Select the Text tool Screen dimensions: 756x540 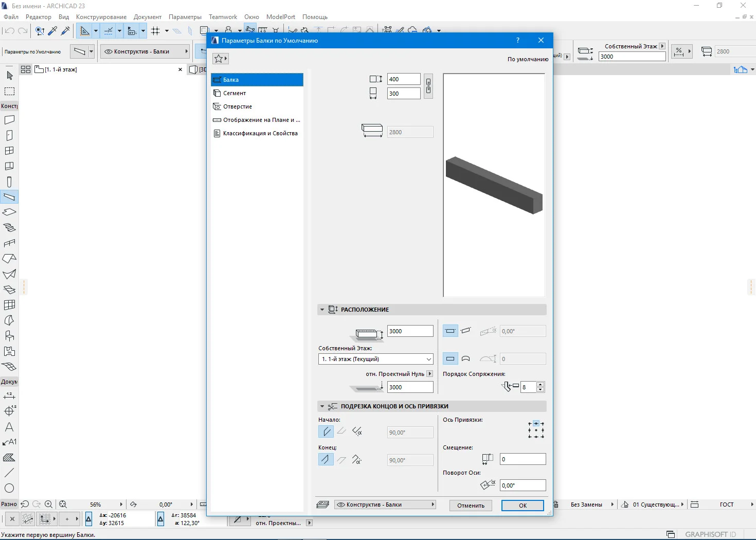(9, 427)
